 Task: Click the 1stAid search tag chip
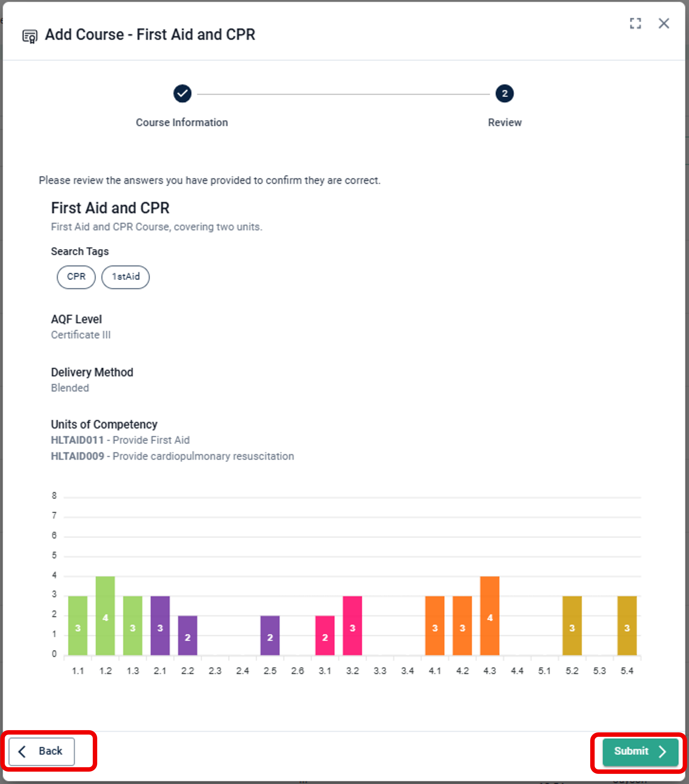coord(125,277)
